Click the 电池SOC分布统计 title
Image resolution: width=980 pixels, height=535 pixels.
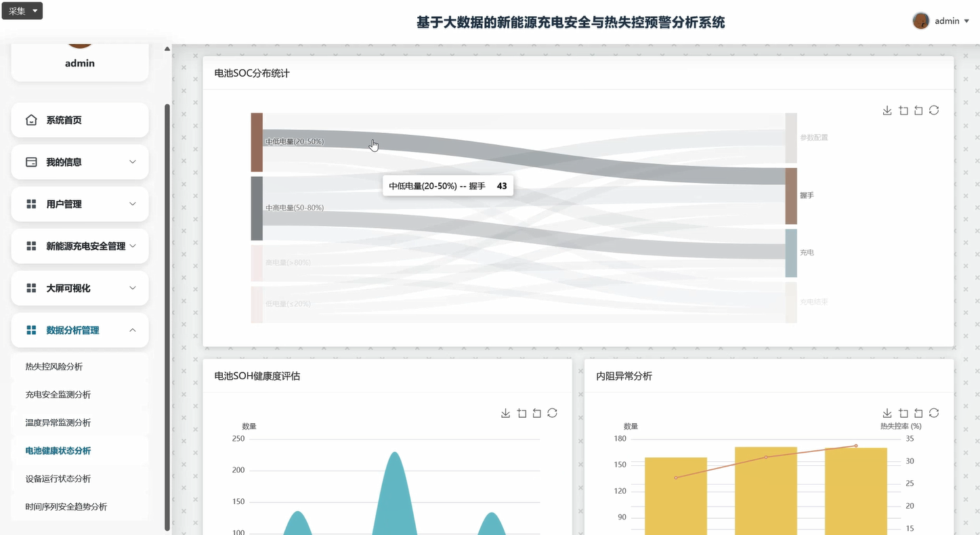(x=252, y=73)
